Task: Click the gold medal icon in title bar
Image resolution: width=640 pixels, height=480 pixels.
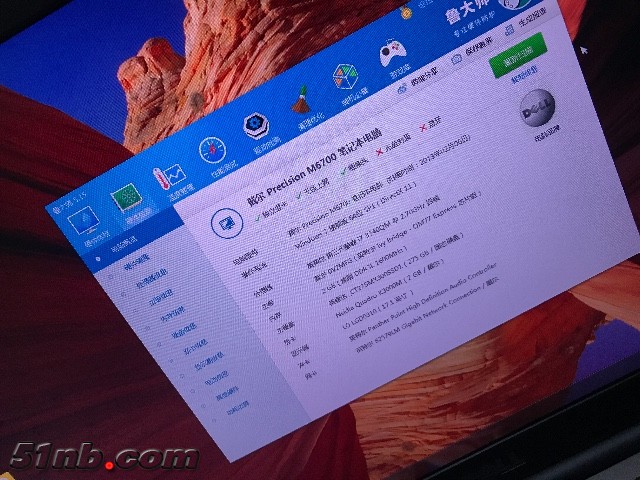Action: [406, 13]
